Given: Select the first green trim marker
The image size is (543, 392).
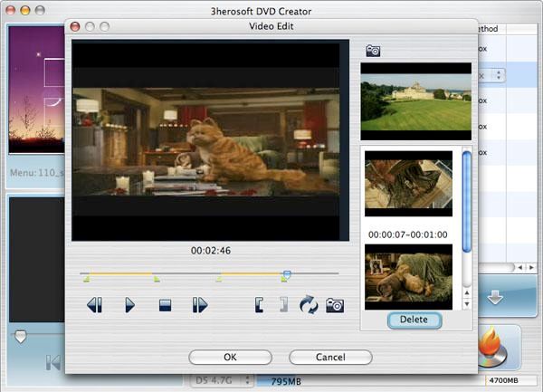Looking at the screenshot, I should pos(87,280).
